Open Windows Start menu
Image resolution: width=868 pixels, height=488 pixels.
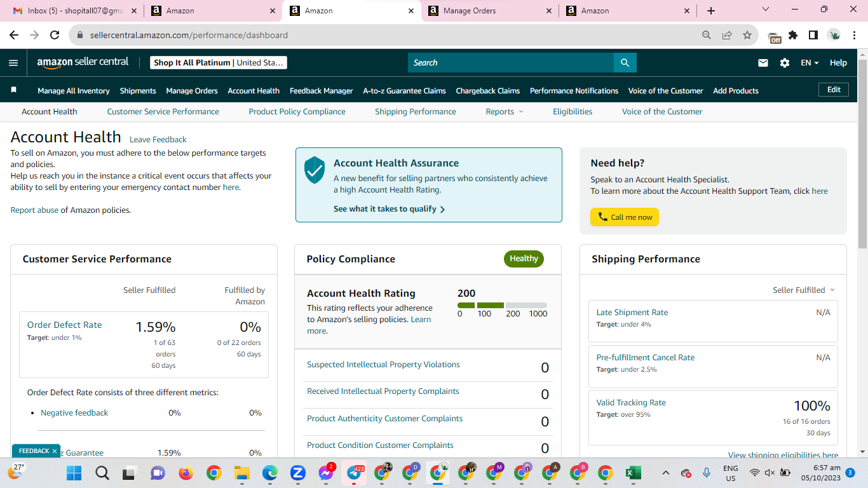(x=74, y=473)
